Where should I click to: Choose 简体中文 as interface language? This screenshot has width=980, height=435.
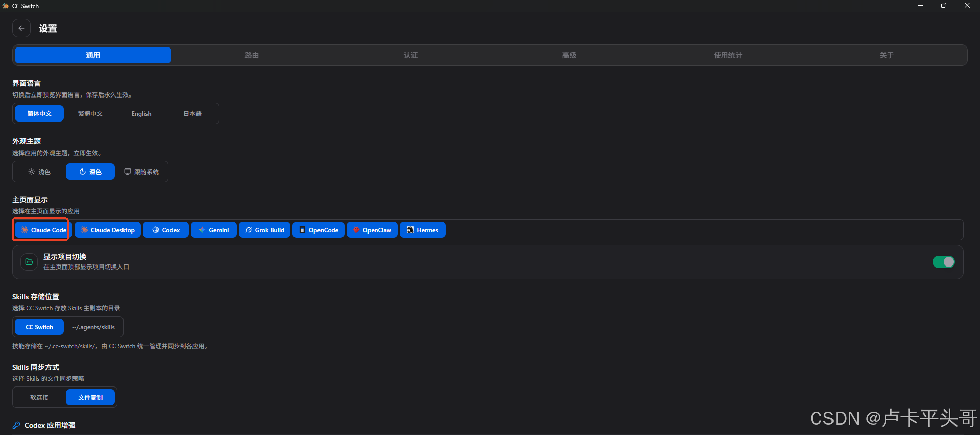point(39,113)
